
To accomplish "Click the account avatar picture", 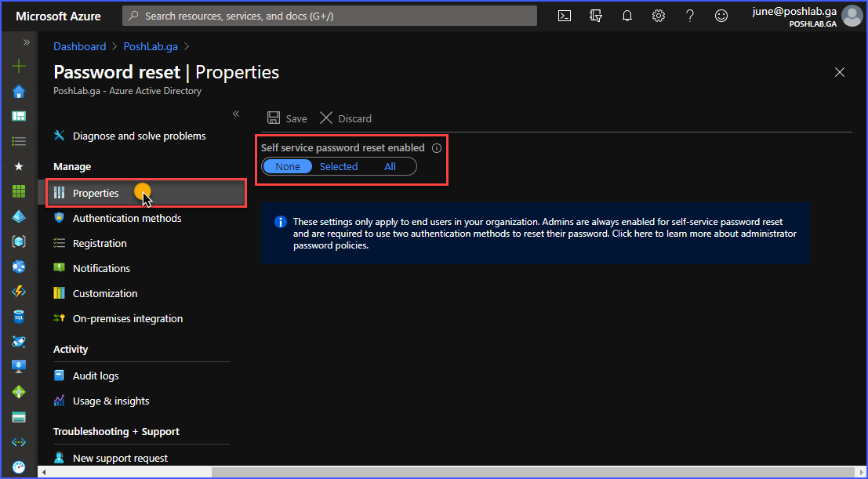I will tap(852, 16).
